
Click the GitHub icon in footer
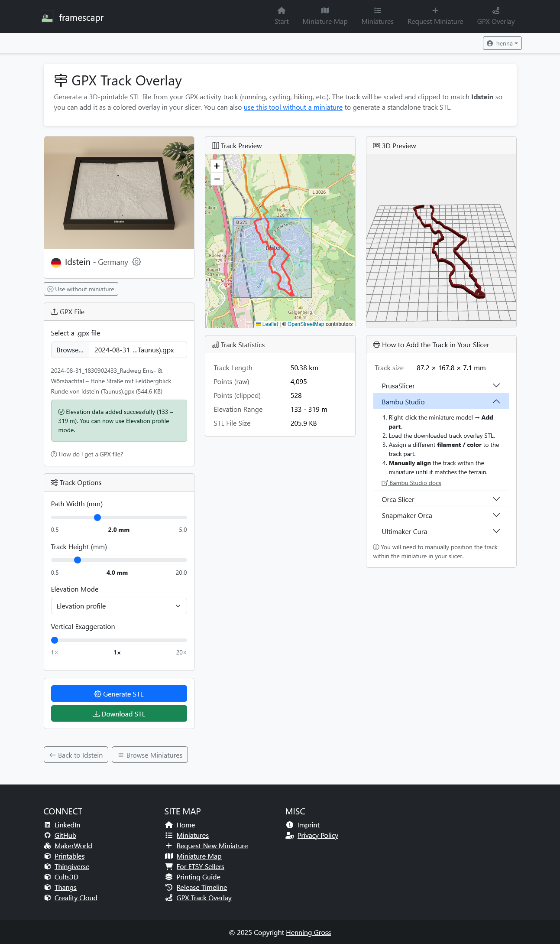pos(48,835)
